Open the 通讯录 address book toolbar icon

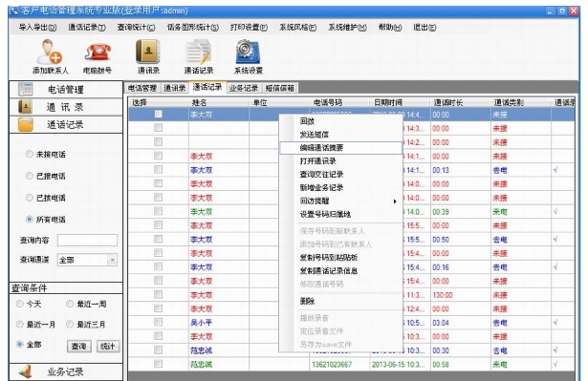148,52
